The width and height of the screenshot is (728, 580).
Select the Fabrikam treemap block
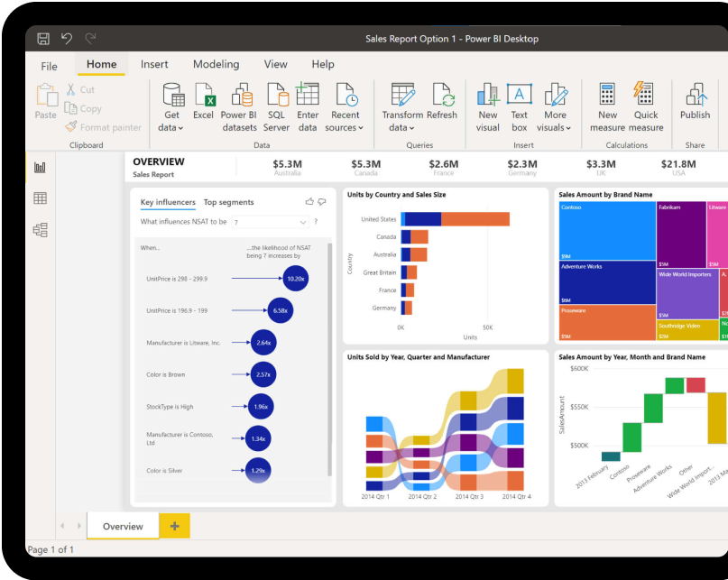point(682,235)
